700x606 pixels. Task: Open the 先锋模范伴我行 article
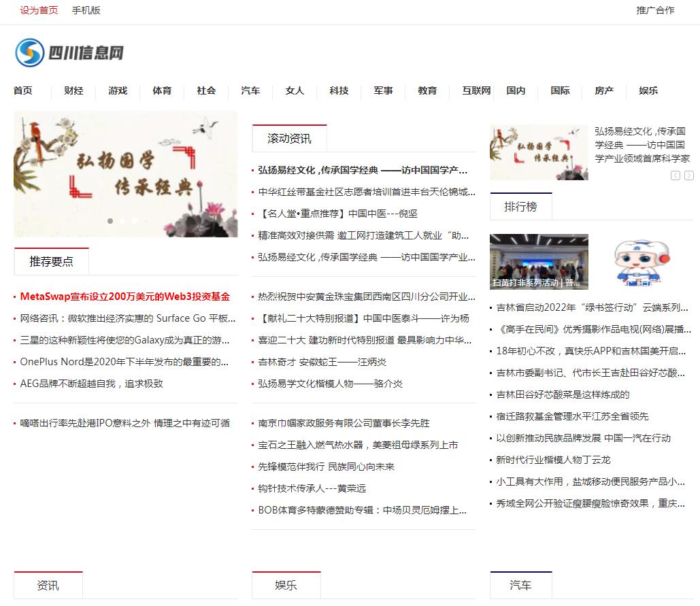click(x=327, y=467)
